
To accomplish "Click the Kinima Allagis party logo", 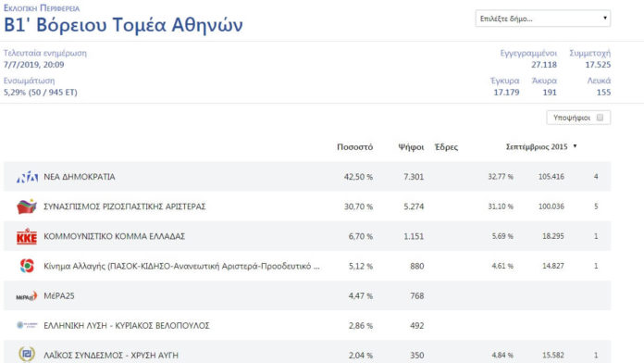I will tap(27, 266).
